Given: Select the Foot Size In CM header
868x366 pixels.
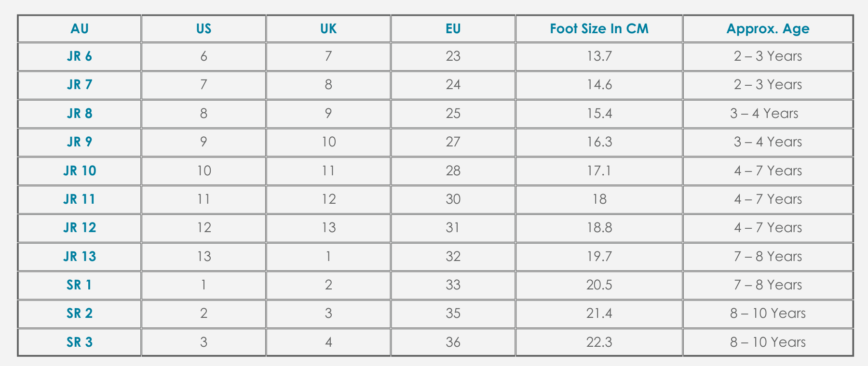Looking at the screenshot, I should pyautogui.click(x=599, y=29).
